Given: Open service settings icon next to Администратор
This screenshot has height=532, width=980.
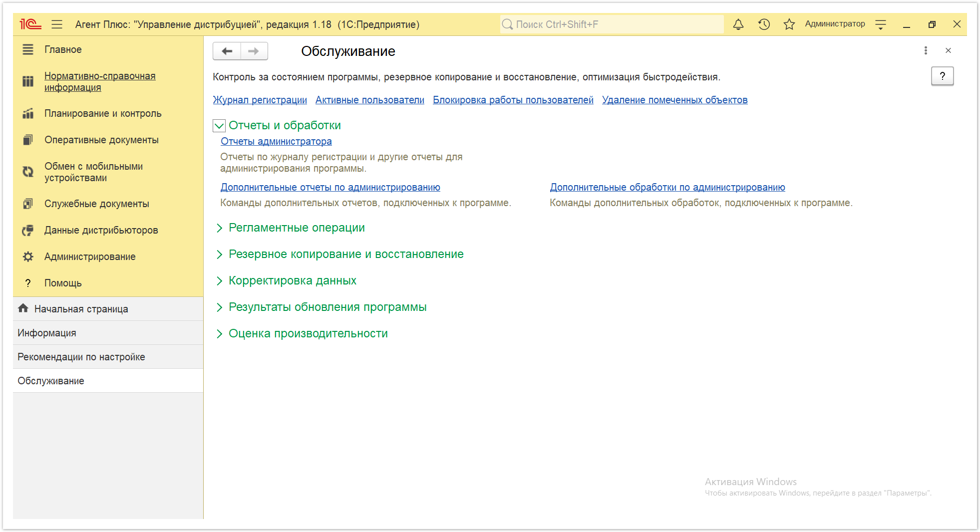Looking at the screenshot, I should click(881, 24).
